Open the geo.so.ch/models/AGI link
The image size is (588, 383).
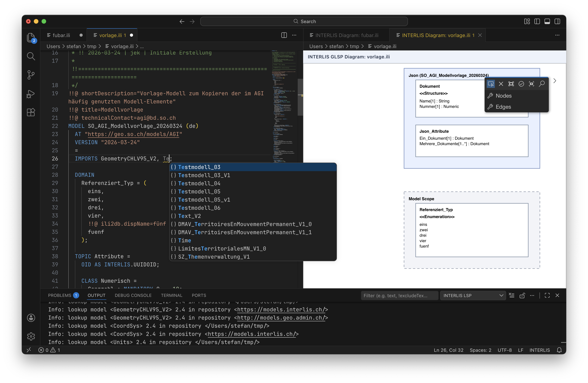[x=133, y=134]
